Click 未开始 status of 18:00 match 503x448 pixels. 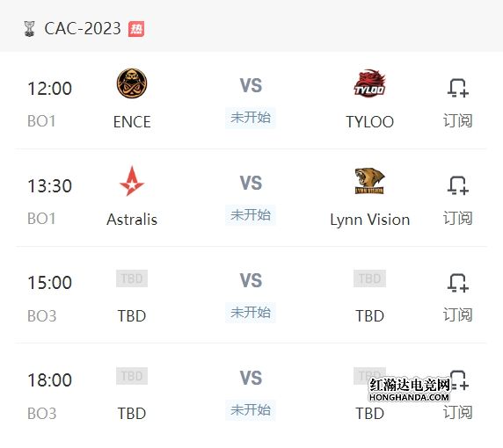pyautogui.click(x=251, y=410)
